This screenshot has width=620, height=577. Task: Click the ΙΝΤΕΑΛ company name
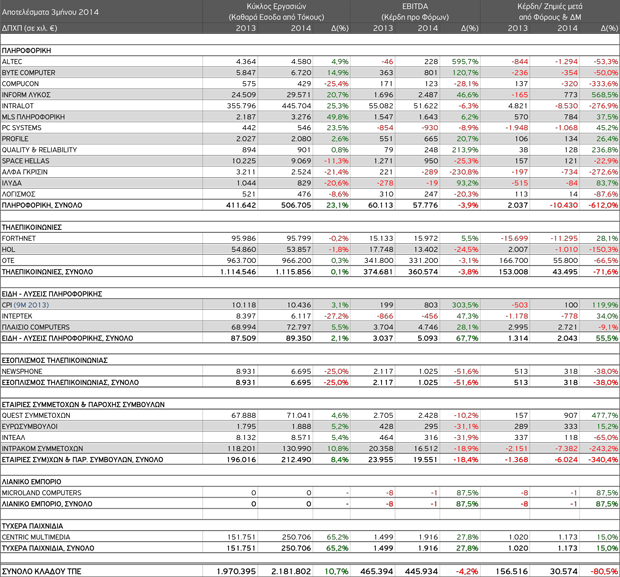pyautogui.click(x=13, y=437)
